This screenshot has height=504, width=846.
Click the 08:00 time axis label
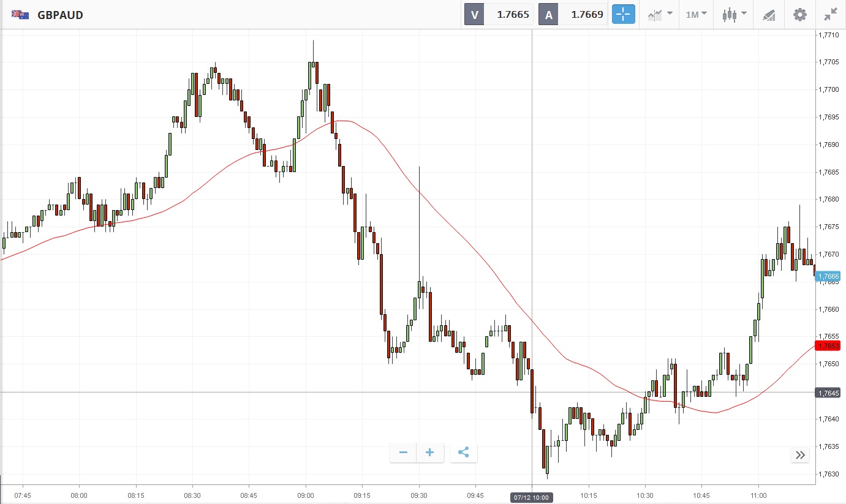(x=79, y=496)
